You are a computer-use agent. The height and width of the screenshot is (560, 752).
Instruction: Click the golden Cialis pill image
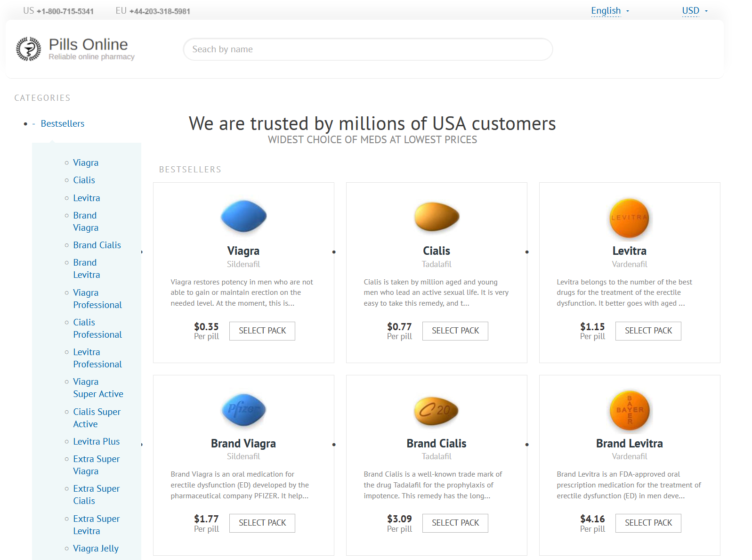click(x=437, y=217)
